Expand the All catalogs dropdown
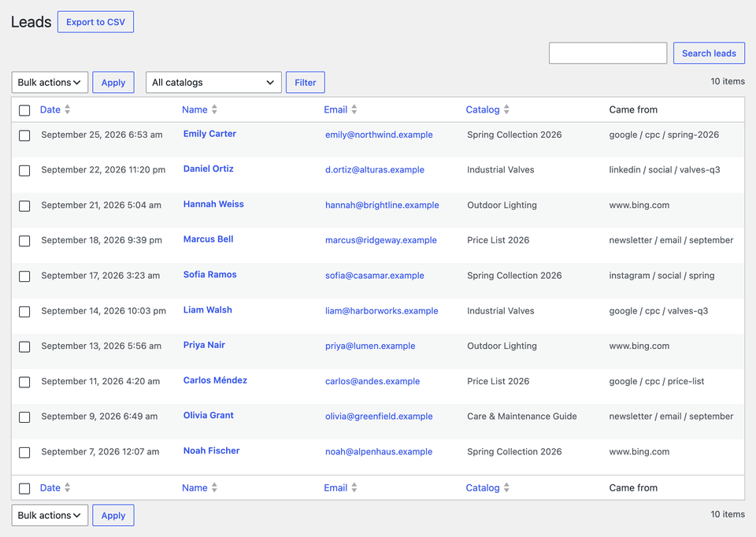The height and width of the screenshot is (537, 756). pyautogui.click(x=213, y=83)
